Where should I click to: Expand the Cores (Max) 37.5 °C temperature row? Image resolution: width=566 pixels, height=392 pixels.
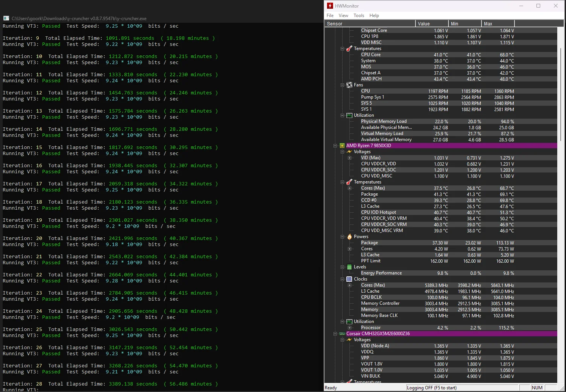pyautogui.click(x=349, y=188)
